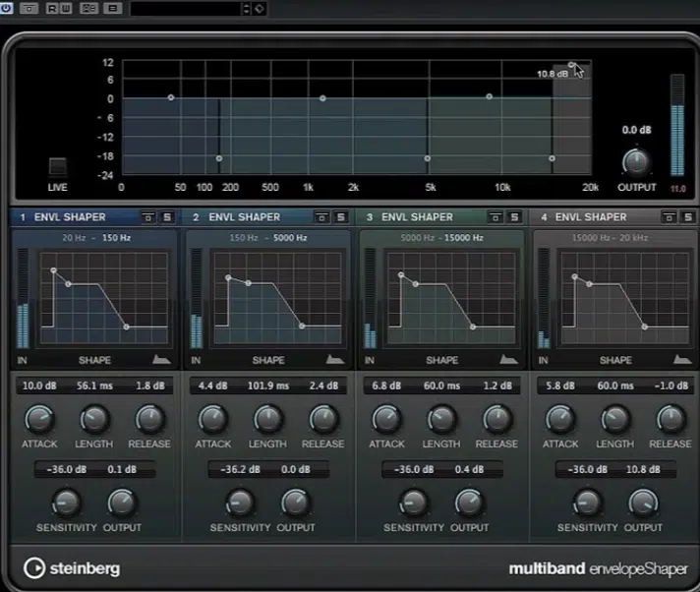700x592 pixels.
Task: Click band 3 LENGTH knob
Action: (x=441, y=420)
